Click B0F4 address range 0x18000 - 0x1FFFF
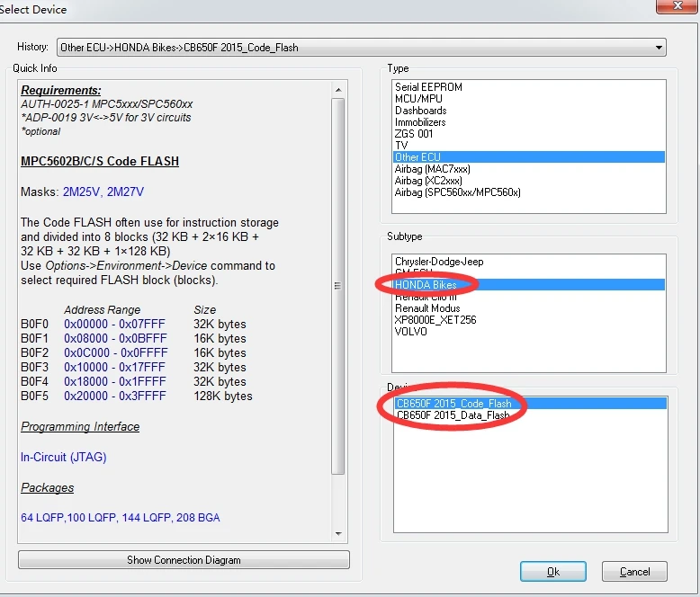The image size is (700, 597). coord(115,381)
